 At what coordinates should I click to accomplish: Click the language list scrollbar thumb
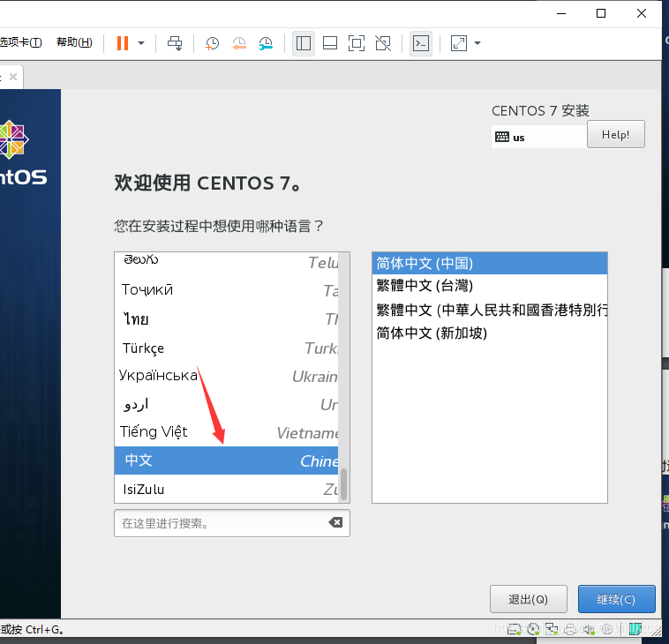344,483
